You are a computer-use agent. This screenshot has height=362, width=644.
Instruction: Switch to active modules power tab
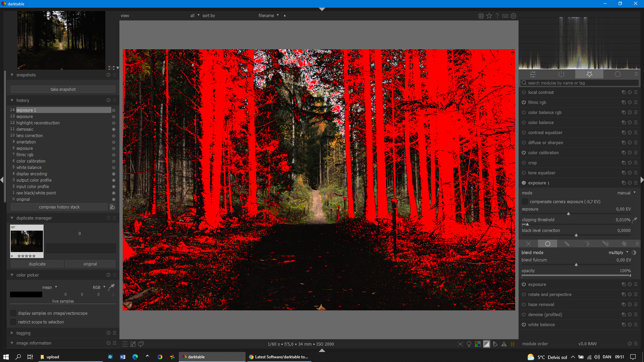click(561, 74)
